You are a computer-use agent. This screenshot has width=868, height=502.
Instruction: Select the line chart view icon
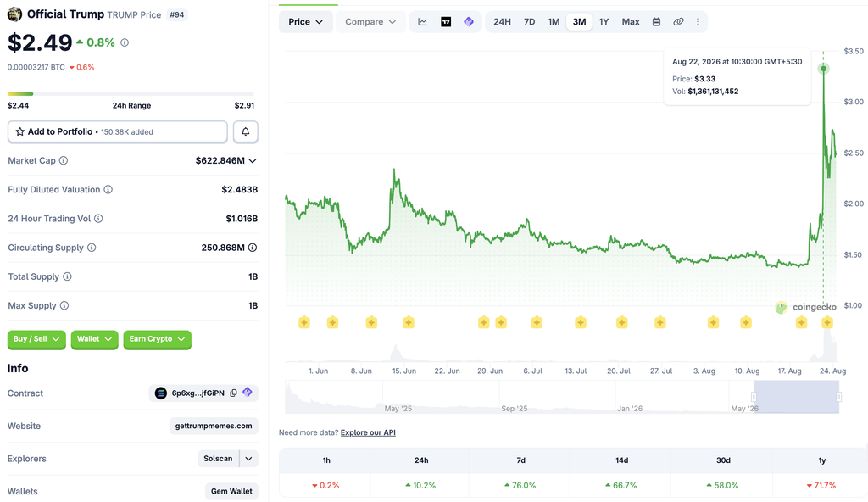(422, 21)
